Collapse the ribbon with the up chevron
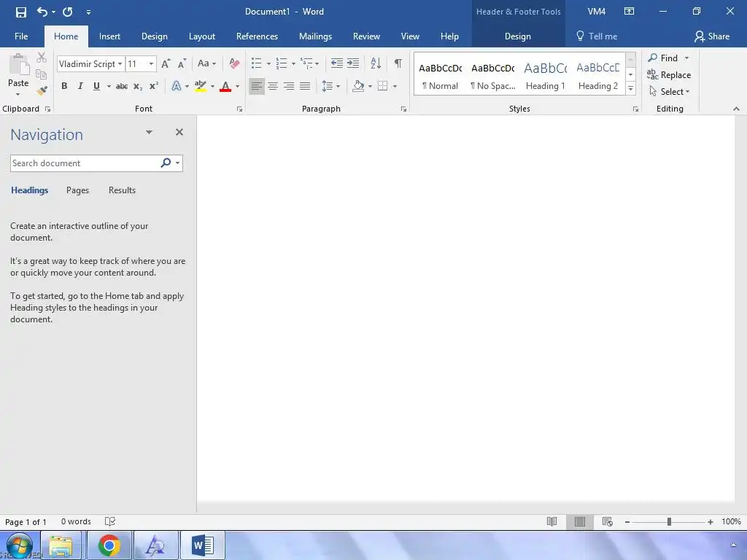 [x=736, y=109]
